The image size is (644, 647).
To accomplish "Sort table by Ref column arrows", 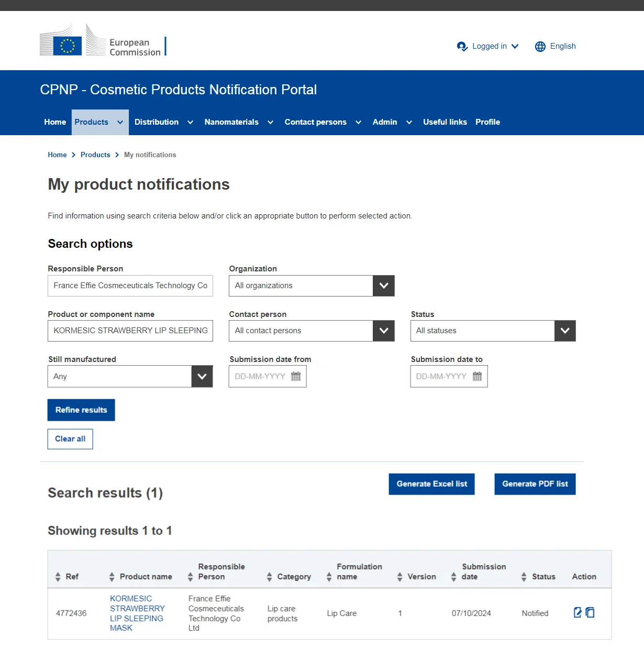I will [58, 577].
